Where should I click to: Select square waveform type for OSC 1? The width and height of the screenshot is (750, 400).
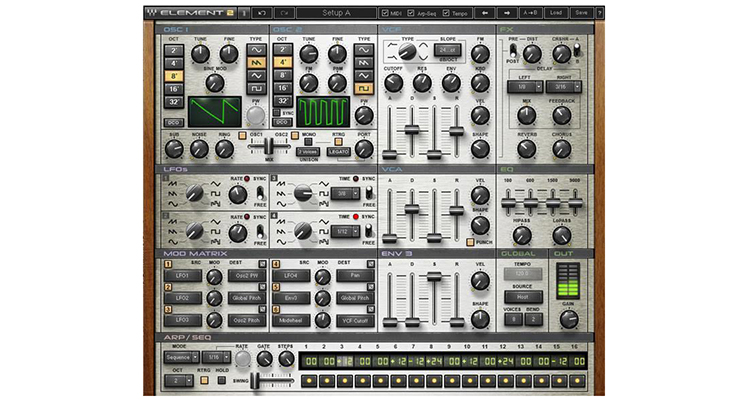point(256,89)
